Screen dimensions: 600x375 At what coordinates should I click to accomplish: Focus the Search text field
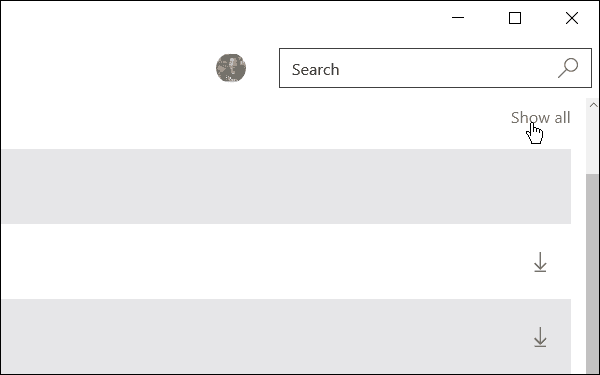pyautogui.click(x=435, y=68)
